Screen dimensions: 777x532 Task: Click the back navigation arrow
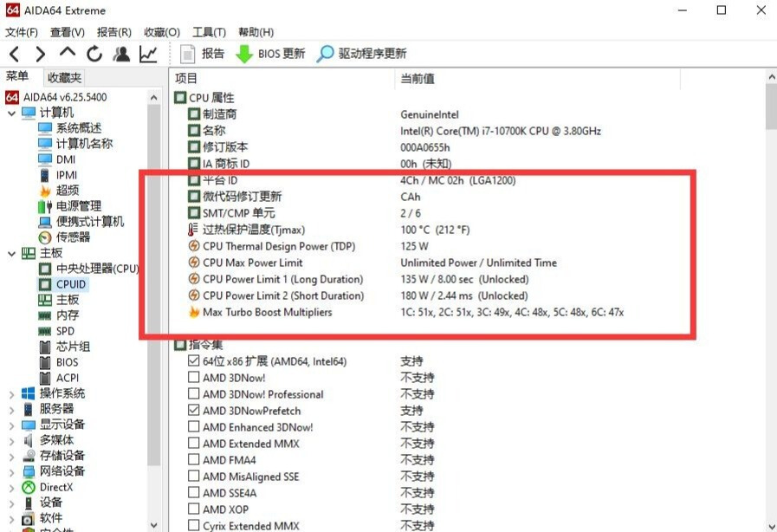pyautogui.click(x=14, y=53)
